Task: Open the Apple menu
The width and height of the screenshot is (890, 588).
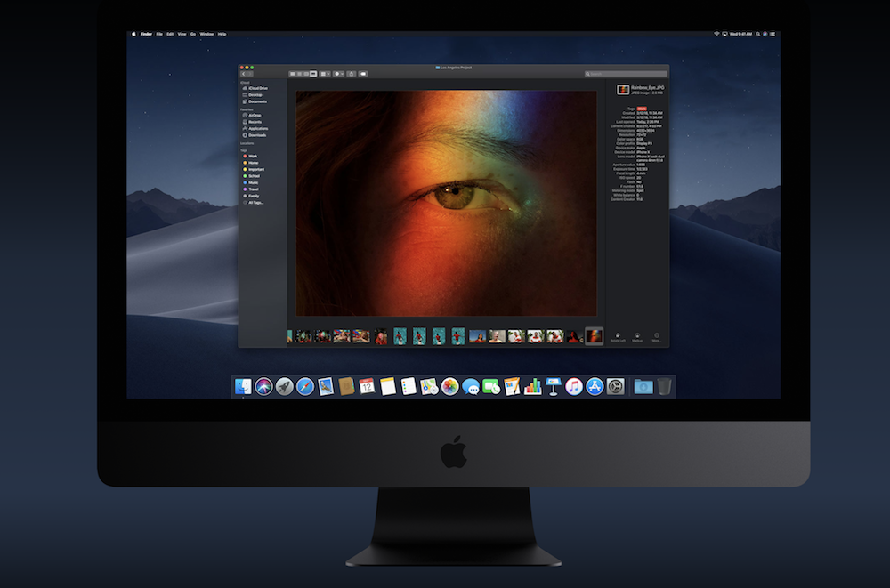Action: pos(134,34)
